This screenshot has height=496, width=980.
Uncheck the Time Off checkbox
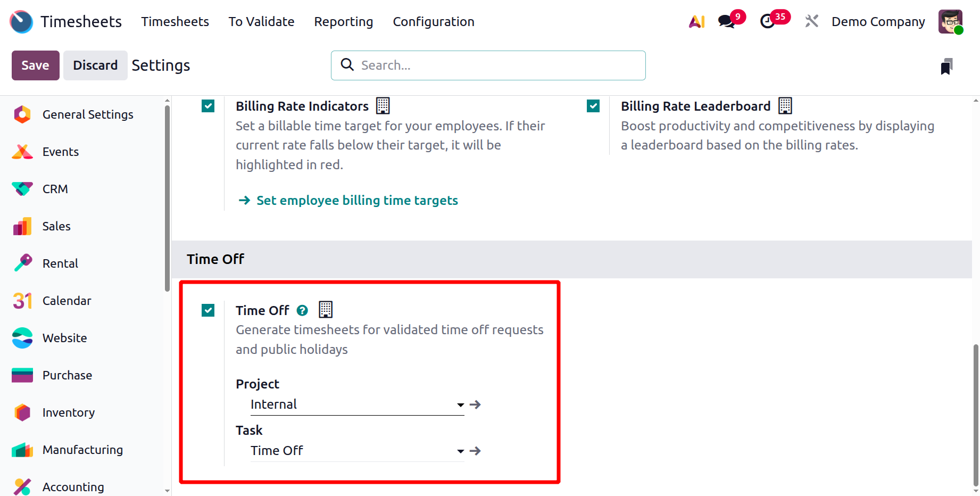pos(209,310)
